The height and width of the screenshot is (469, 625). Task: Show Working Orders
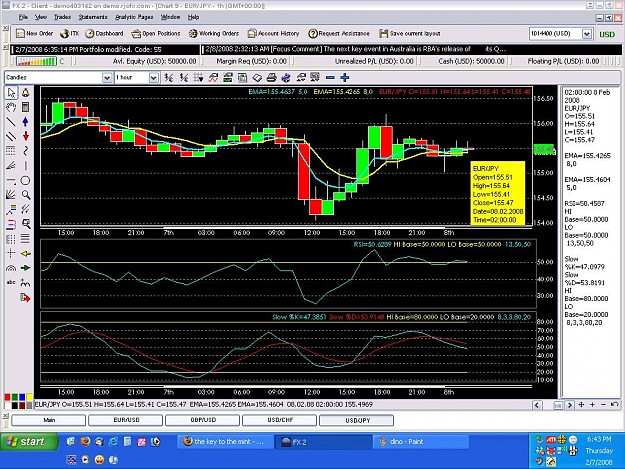[214, 33]
